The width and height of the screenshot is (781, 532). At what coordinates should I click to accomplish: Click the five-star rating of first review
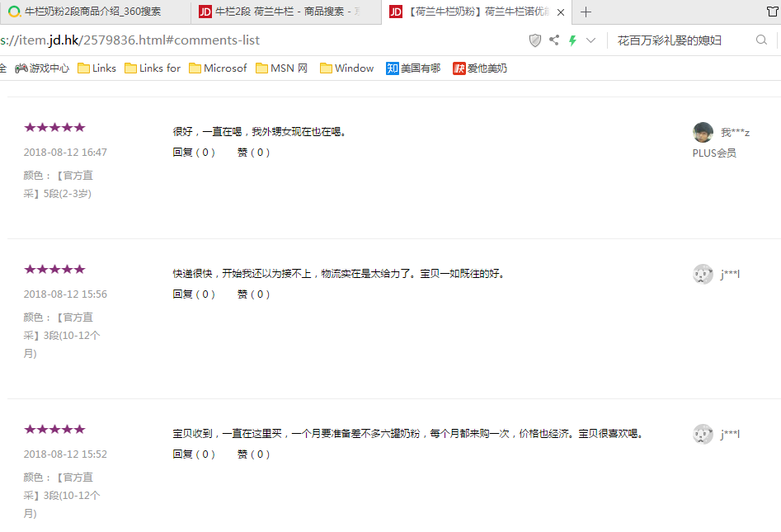coord(54,127)
